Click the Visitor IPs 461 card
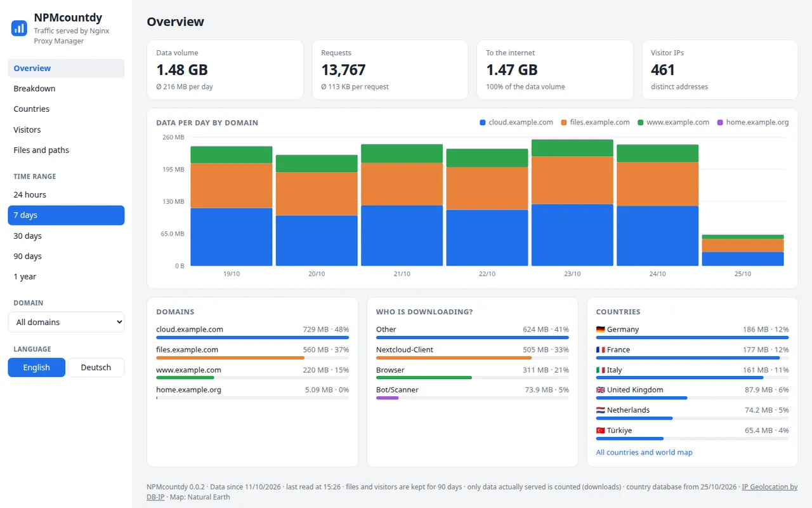This screenshot has width=812, height=508. pyautogui.click(x=720, y=70)
